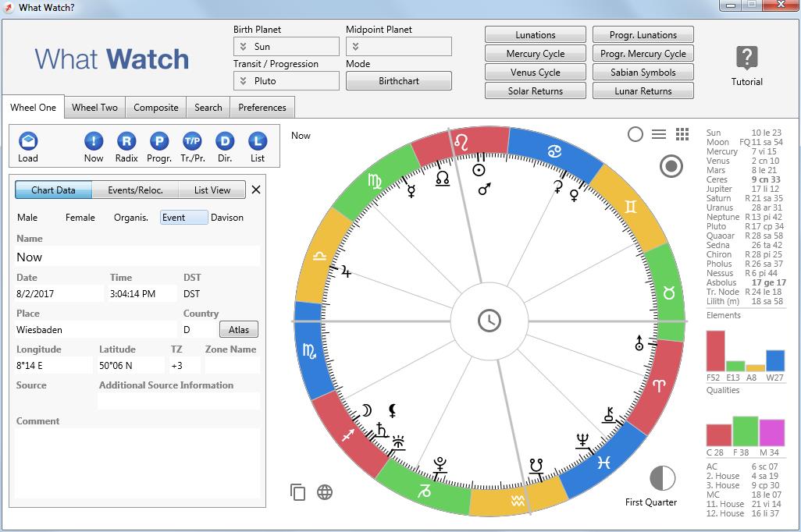Open the Midpoint Planet dropdown

click(x=398, y=47)
